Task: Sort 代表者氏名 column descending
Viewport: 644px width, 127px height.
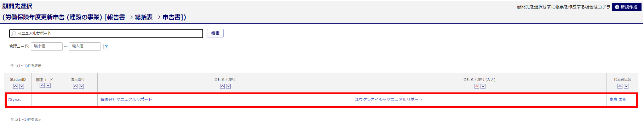Action: click(626, 86)
